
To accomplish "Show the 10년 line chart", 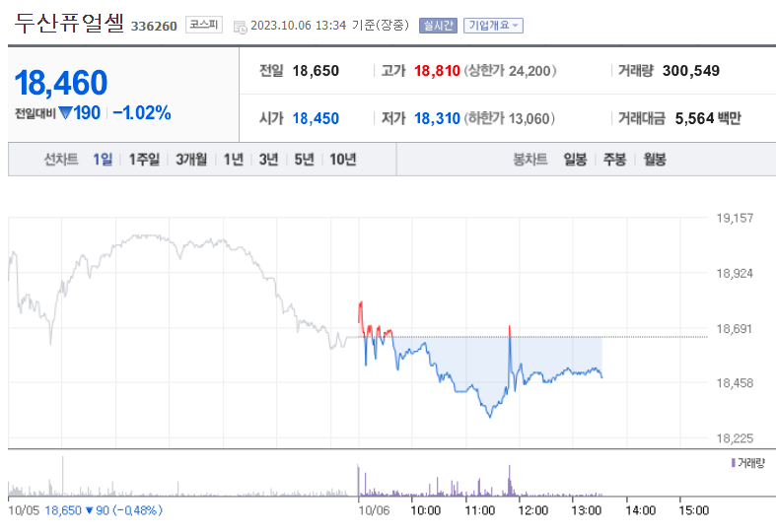I will 343,160.
